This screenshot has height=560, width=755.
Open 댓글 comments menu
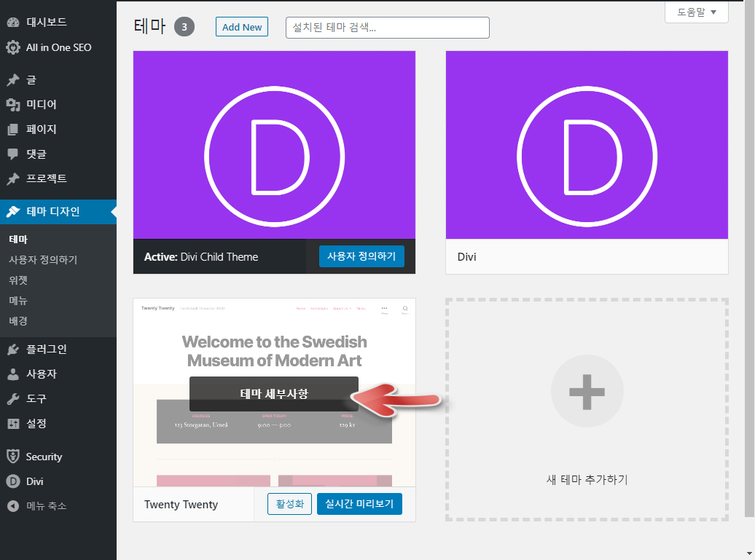[x=36, y=154]
